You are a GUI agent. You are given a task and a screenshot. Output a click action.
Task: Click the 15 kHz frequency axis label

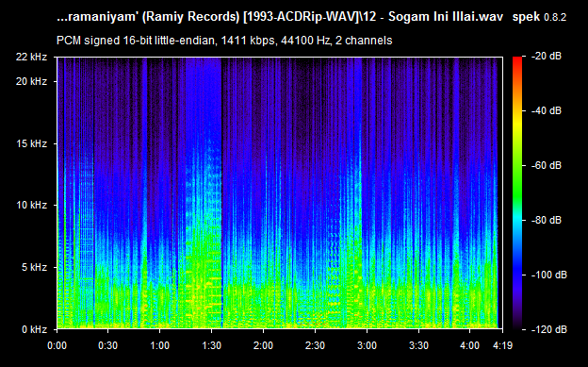31,143
